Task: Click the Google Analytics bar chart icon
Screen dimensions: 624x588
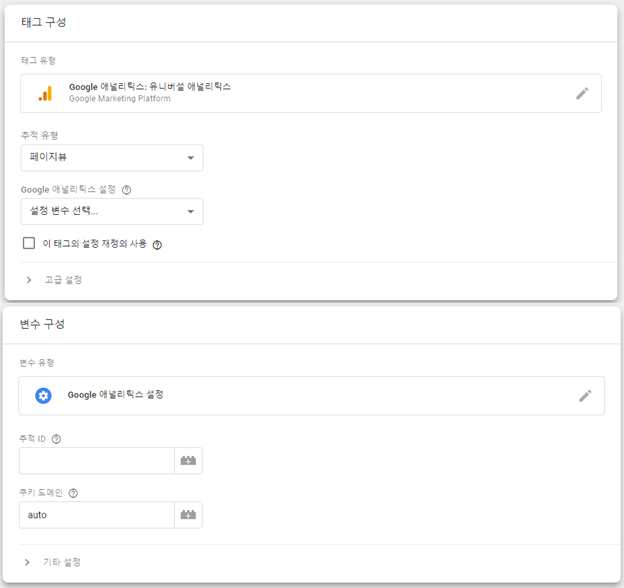Action: [45, 93]
